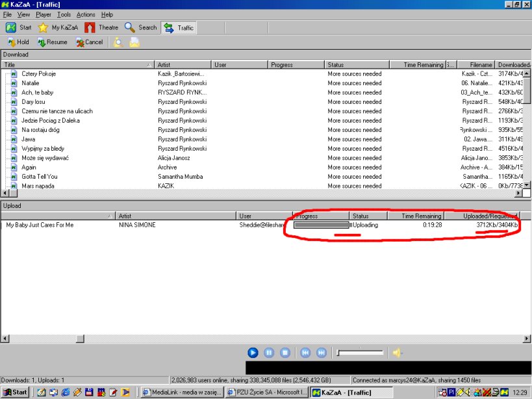Open the View menu
The image size is (532, 399).
point(24,14)
